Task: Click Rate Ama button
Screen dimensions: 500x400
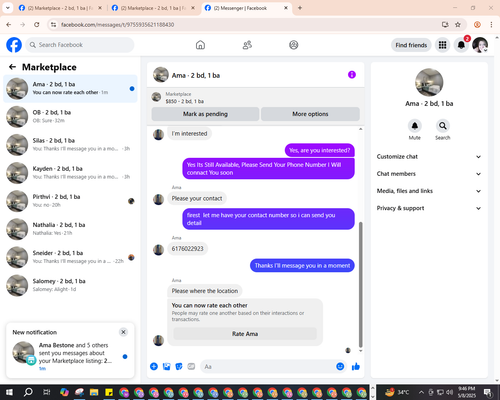Action: coord(245,334)
